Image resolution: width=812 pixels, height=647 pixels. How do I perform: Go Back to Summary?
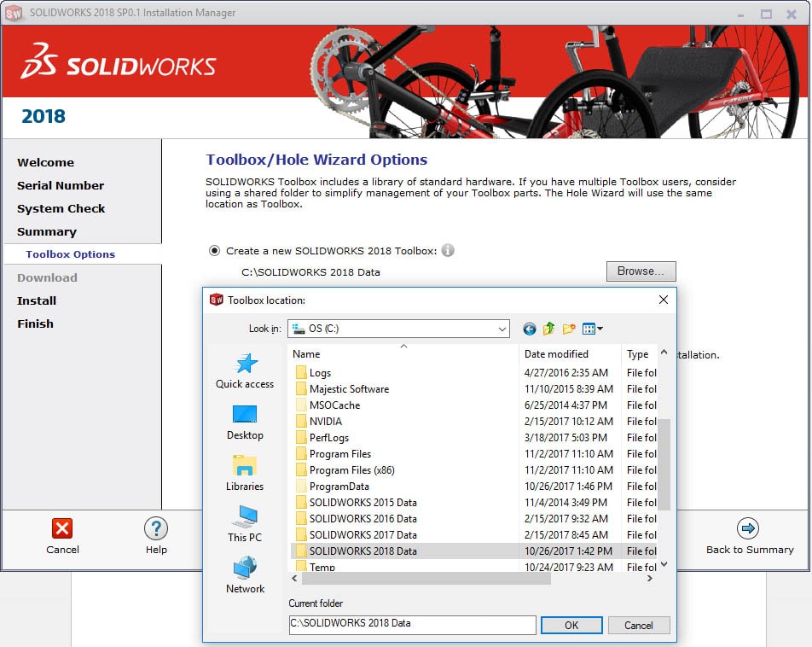[750, 536]
